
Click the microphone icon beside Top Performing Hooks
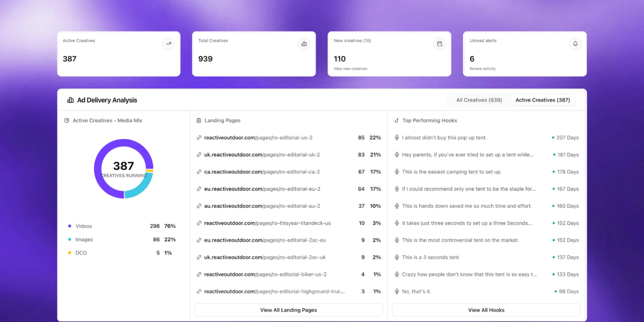coord(396,120)
